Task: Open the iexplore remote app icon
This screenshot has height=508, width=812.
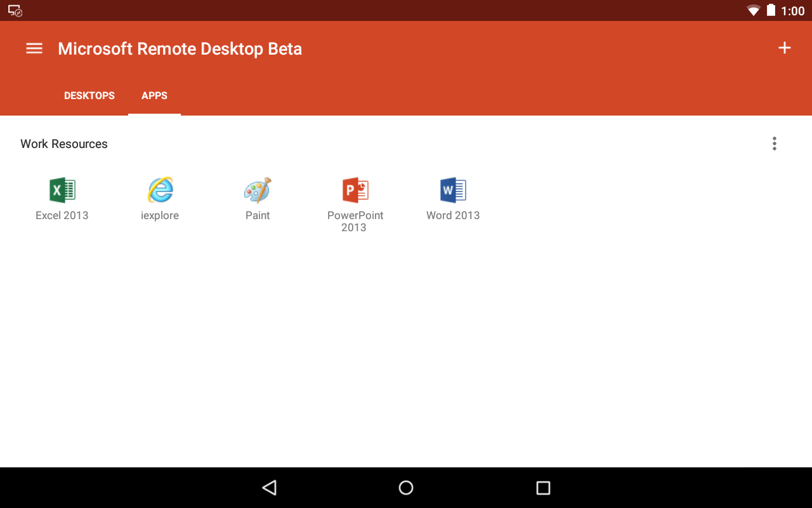Action: 160,190
